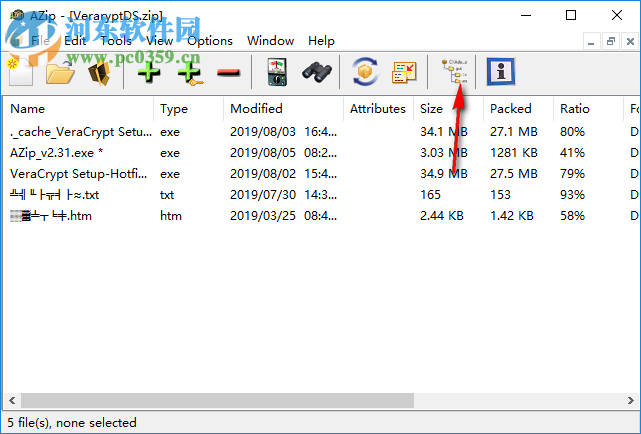The image size is (641, 434).
Task: Sort list by Modified column header
Action: click(283, 109)
